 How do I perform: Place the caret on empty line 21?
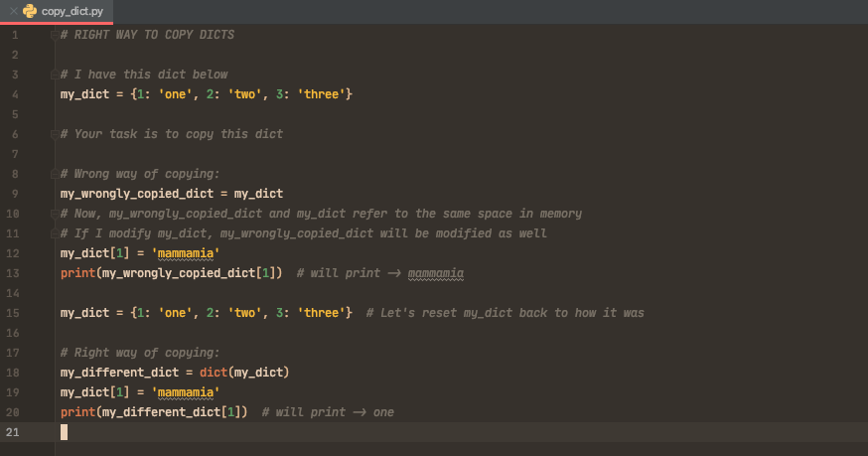[64, 433]
